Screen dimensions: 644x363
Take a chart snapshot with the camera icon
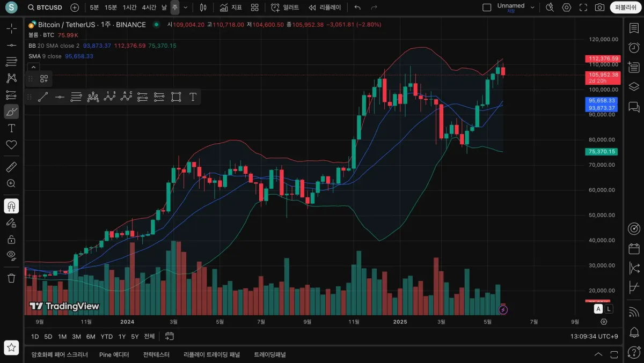pyautogui.click(x=599, y=8)
